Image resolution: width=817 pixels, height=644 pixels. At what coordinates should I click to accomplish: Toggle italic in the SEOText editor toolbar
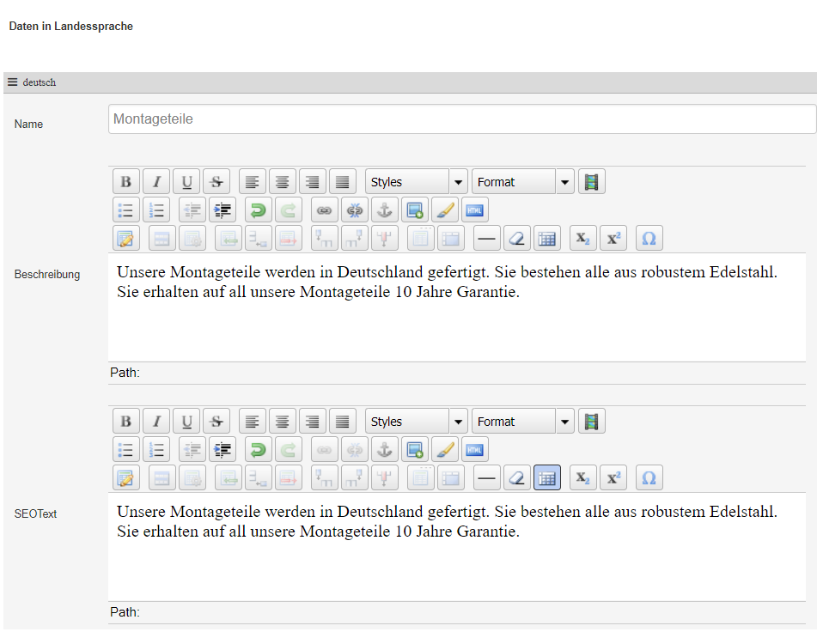click(156, 422)
